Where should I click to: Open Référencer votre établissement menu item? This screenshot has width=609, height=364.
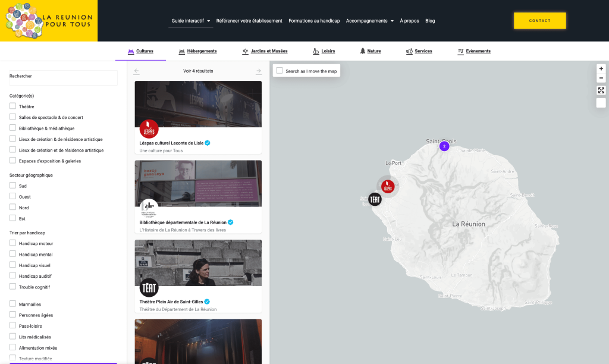[x=249, y=21]
